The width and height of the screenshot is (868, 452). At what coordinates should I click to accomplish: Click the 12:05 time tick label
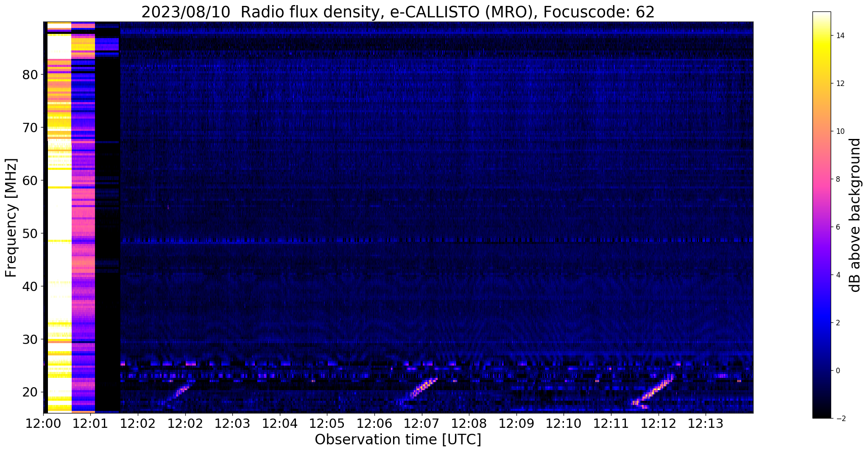coord(327,423)
